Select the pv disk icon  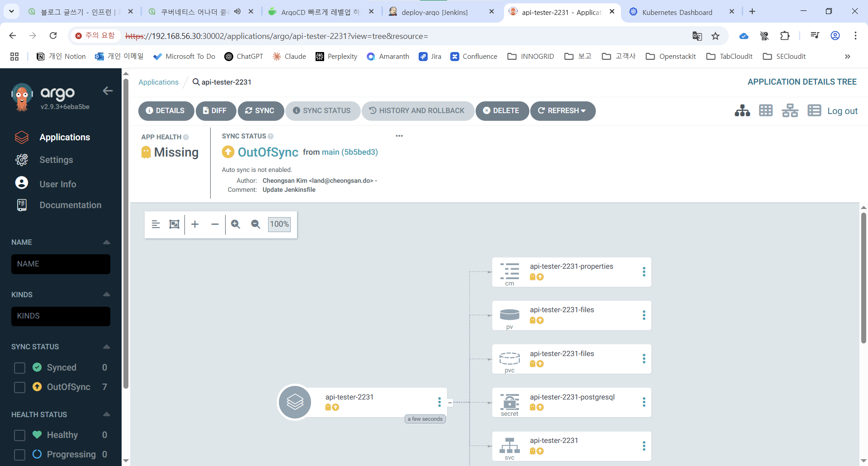(509, 314)
